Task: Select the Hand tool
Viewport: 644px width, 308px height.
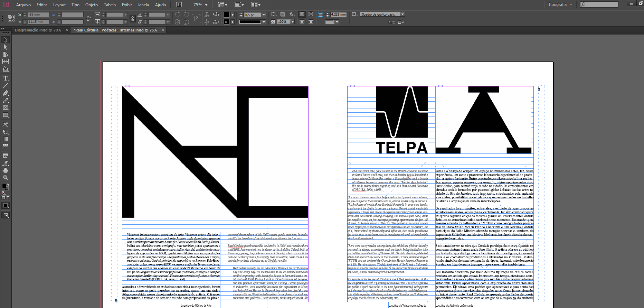Action: [x=6, y=170]
